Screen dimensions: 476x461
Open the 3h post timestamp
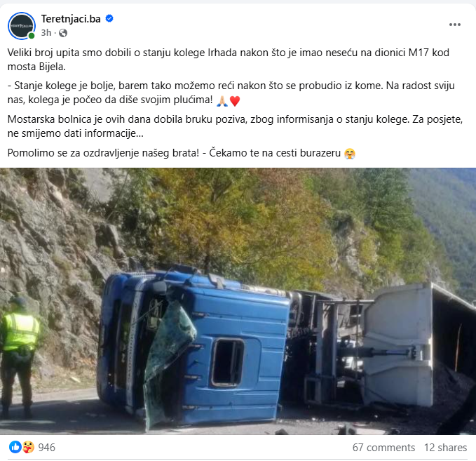pos(46,32)
